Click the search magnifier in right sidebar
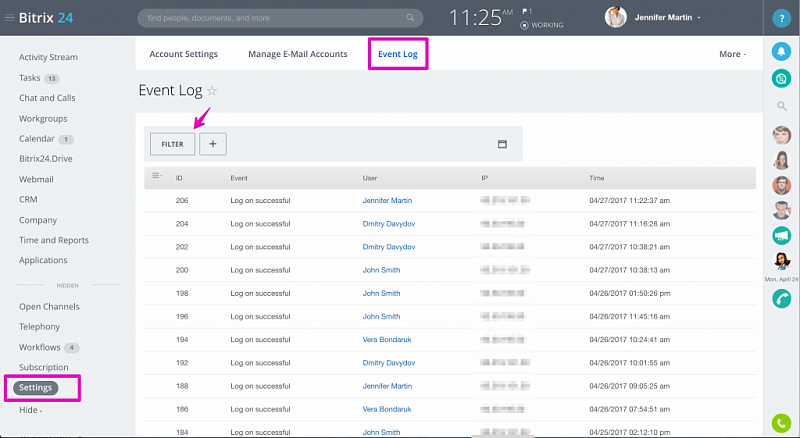 coord(782,106)
